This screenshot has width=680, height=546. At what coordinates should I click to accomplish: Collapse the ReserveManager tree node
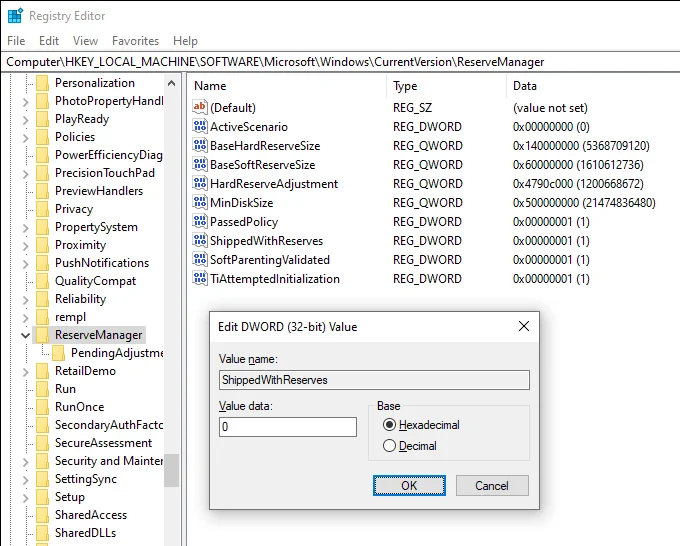(26, 335)
